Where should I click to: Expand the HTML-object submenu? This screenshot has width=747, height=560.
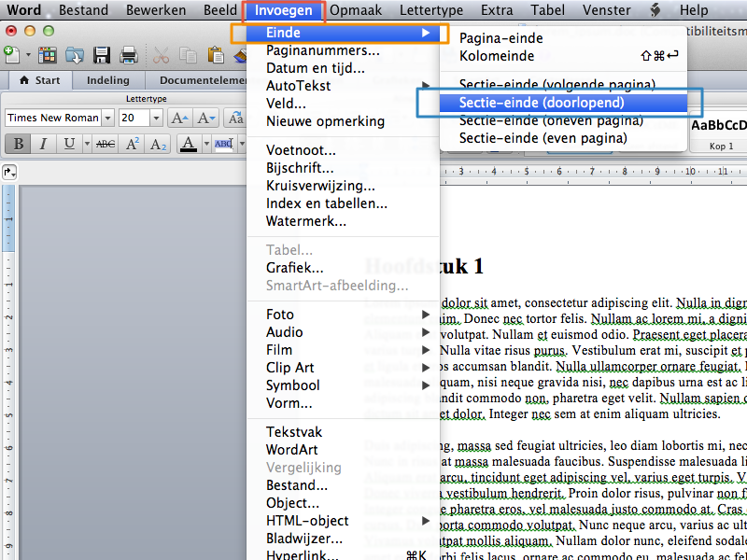[426, 521]
